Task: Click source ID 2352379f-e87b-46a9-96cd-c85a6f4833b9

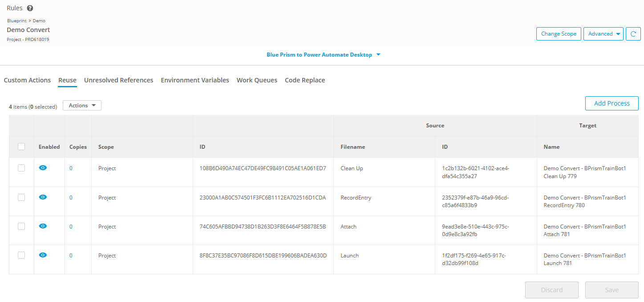Action: tap(475, 201)
